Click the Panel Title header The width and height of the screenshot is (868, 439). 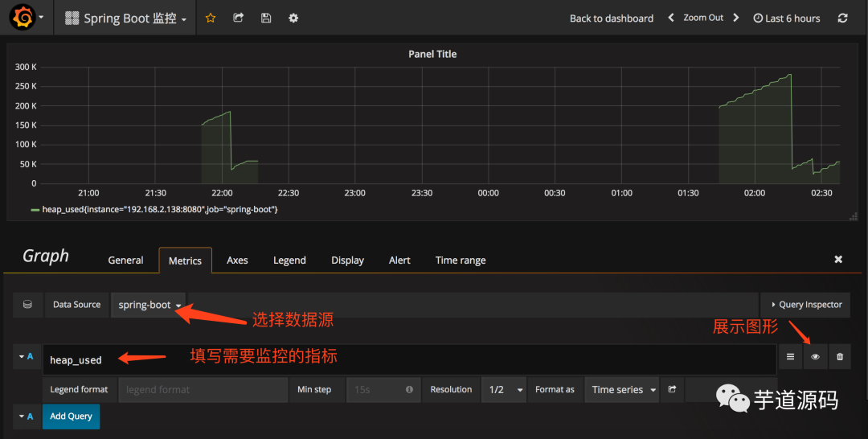(x=432, y=54)
